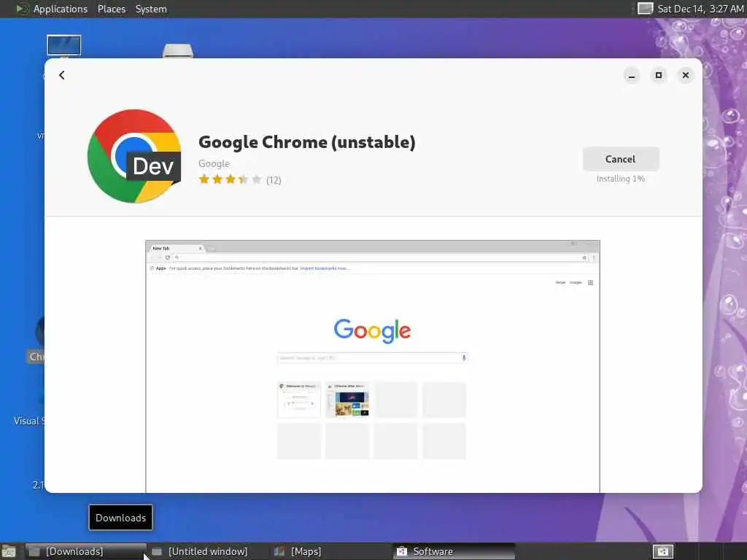Open the Places menu
Viewport: 747px width, 560px height.
(112, 9)
